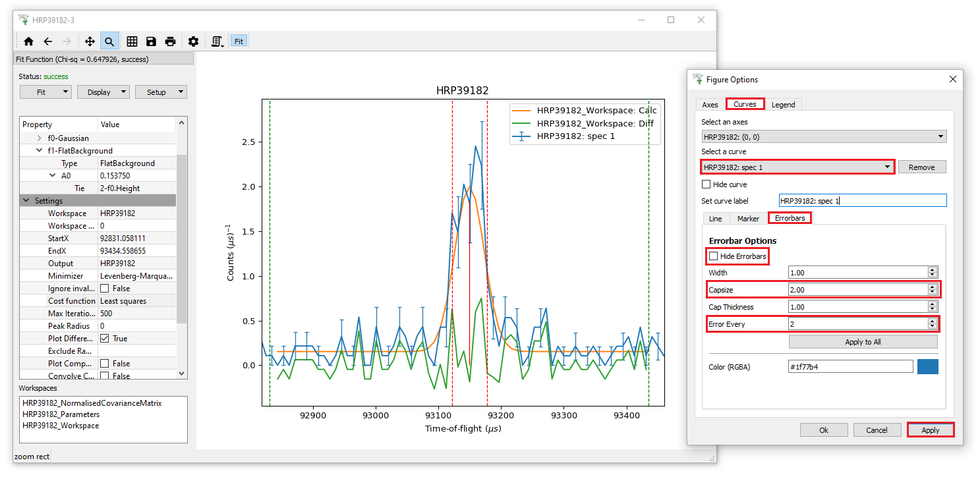Click the Print icon in toolbar
This screenshot has height=477, width=980.
point(170,42)
